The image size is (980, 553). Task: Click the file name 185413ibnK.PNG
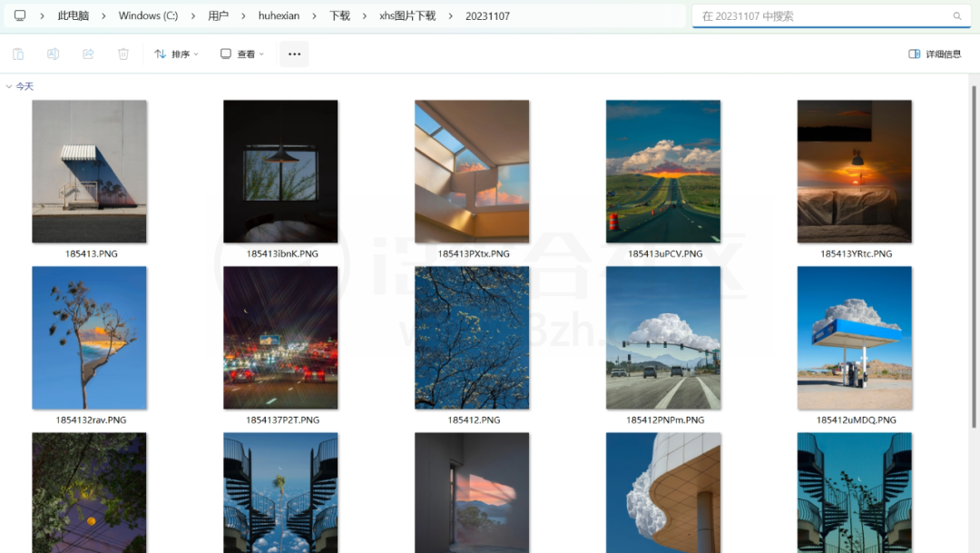pyautogui.click(x=282, y=253)
